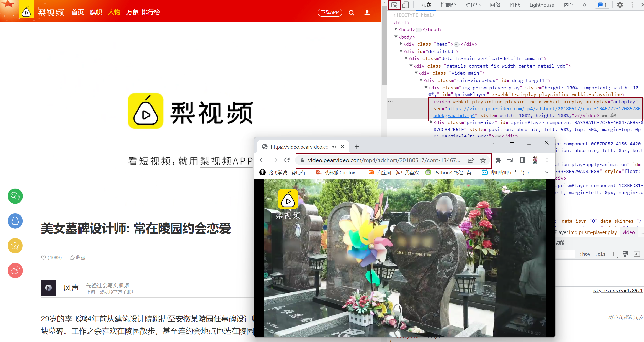Switch to the Lighthouse tab
The height and width of the screenshot is (342, 644).
click(x=541, y=5)
